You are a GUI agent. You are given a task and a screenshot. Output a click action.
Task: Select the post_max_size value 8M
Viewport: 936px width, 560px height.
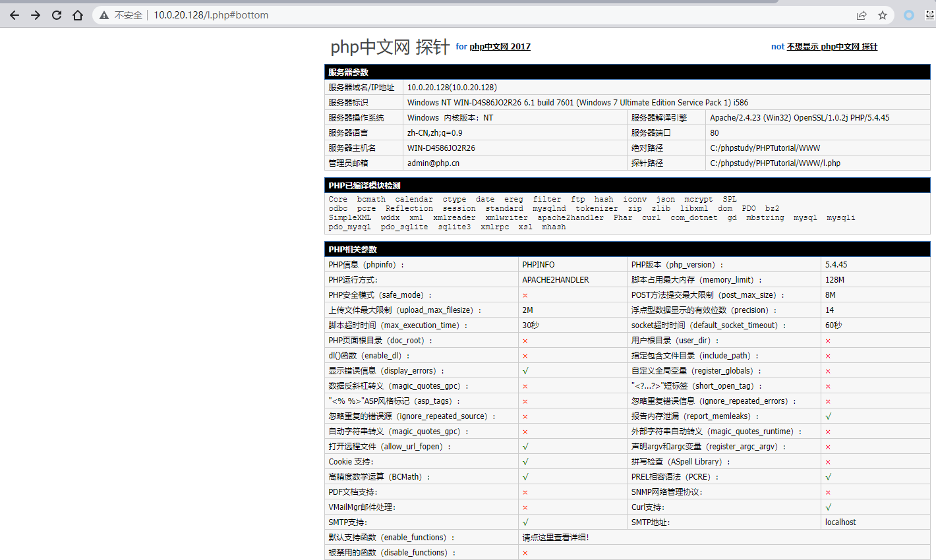tap(831, 295)
